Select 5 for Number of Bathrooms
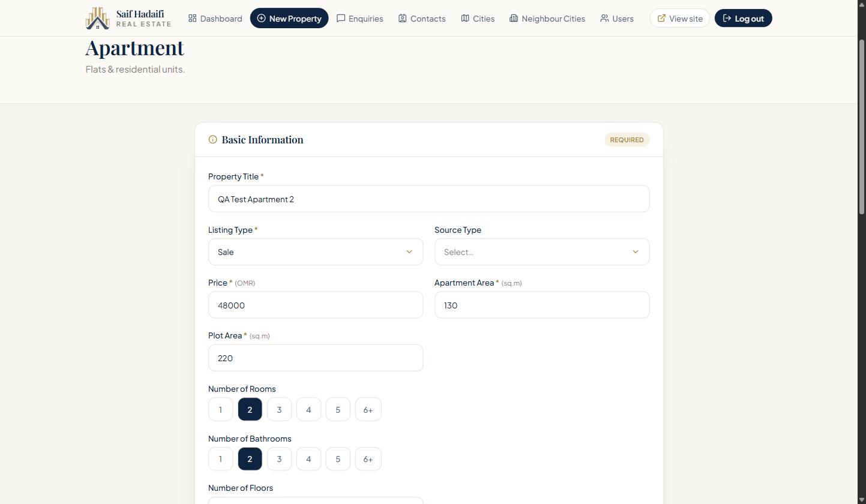Viewport: 866px width, 504px height. click(x=338, y=459)
